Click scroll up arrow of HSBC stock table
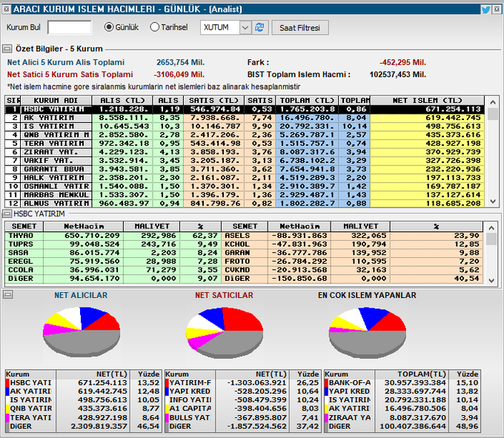 (x=491, y=228)
